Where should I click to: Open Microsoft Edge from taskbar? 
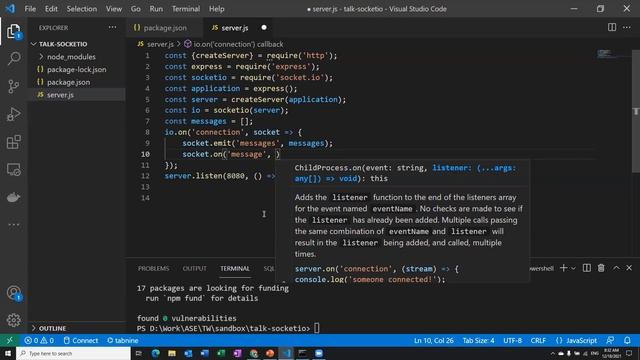(x=156, y=353)
